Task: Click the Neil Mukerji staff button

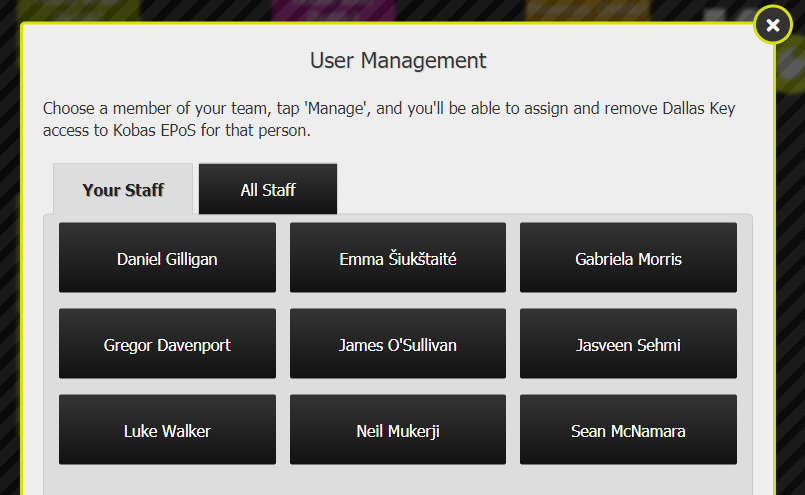Action: pyautogui.click(x=398, y=430)
